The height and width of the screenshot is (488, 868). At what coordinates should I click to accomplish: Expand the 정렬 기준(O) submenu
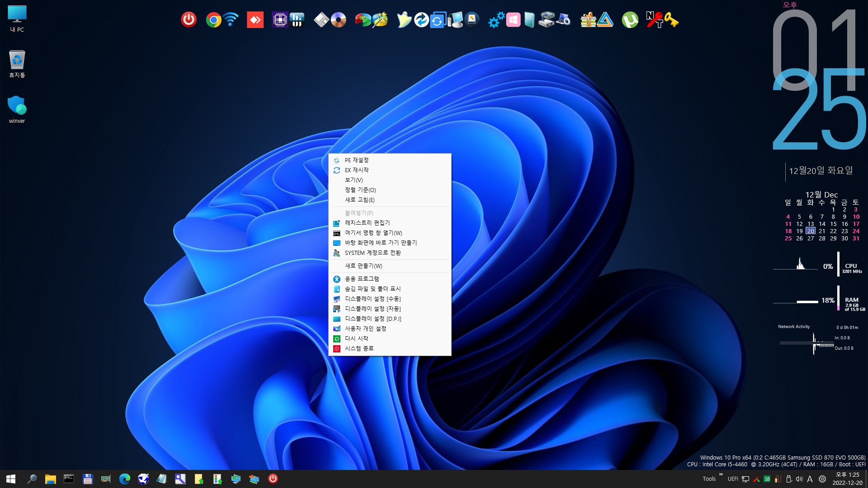pos(390,190)
